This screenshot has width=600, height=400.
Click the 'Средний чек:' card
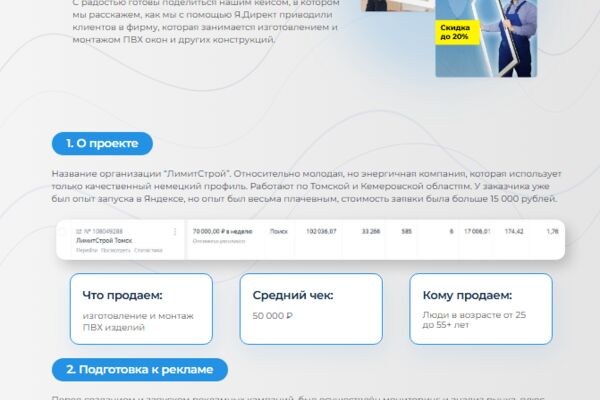click(311, 309)
